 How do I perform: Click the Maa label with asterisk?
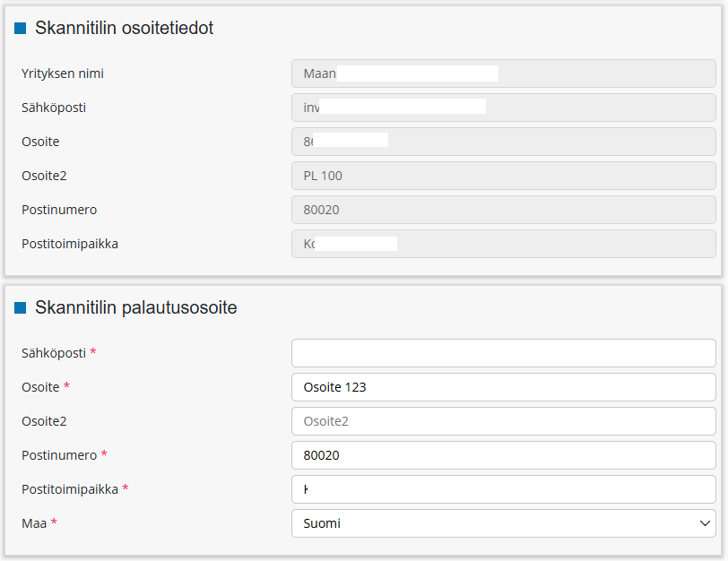pos(39,523)
